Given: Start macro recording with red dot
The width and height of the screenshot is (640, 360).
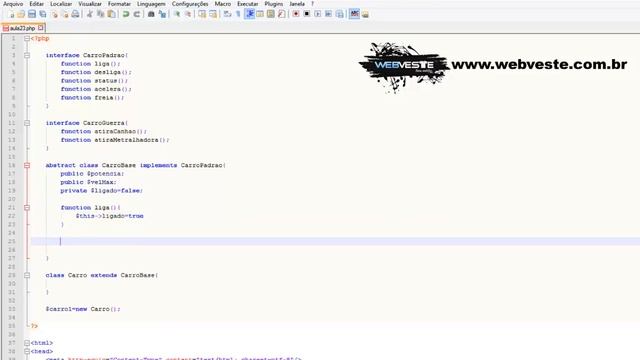Looking at the screenshot, I should tap(296, 14).
